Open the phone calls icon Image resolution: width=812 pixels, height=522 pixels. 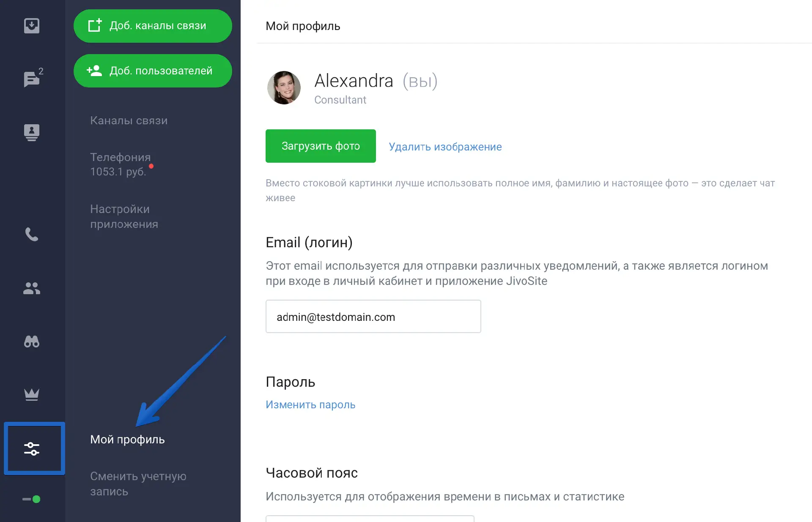(x=32, y=234)
